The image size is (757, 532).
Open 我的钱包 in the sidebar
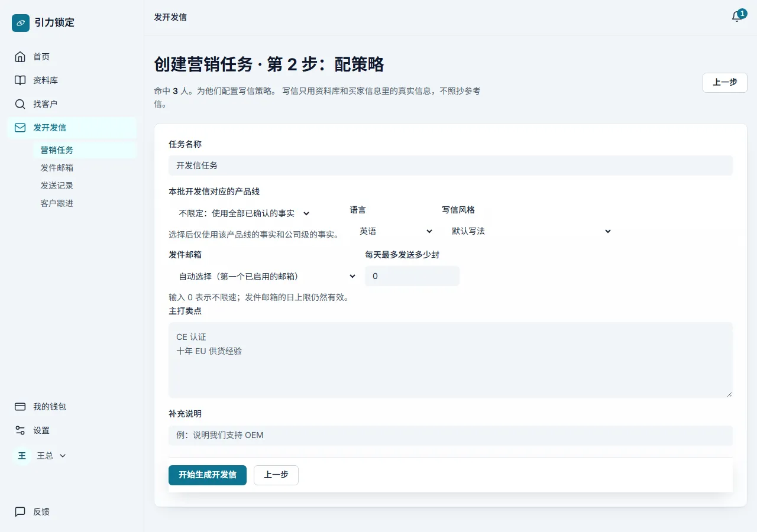click(x=72, y=407)
